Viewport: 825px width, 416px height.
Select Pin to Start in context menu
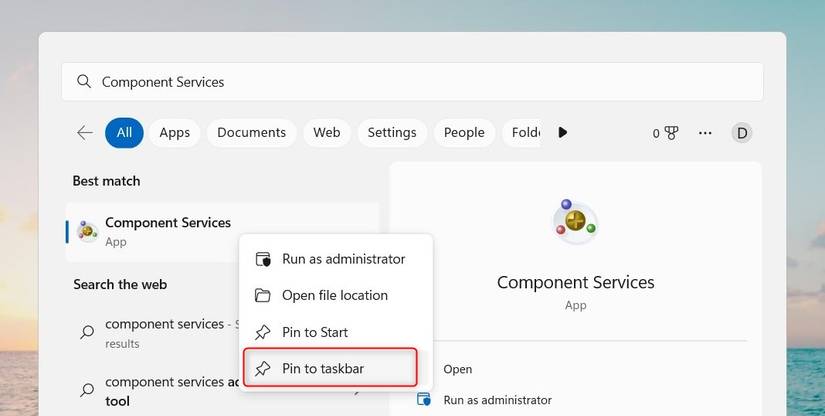[x=314, y=332]
